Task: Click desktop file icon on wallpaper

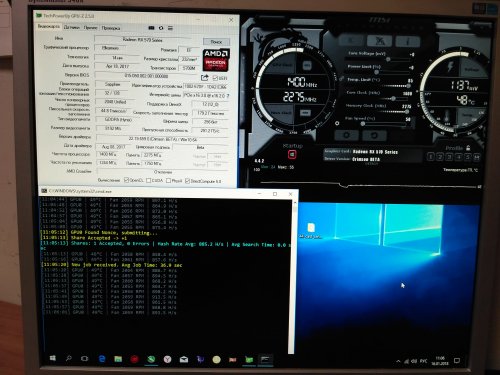Action: click(311, 230)
